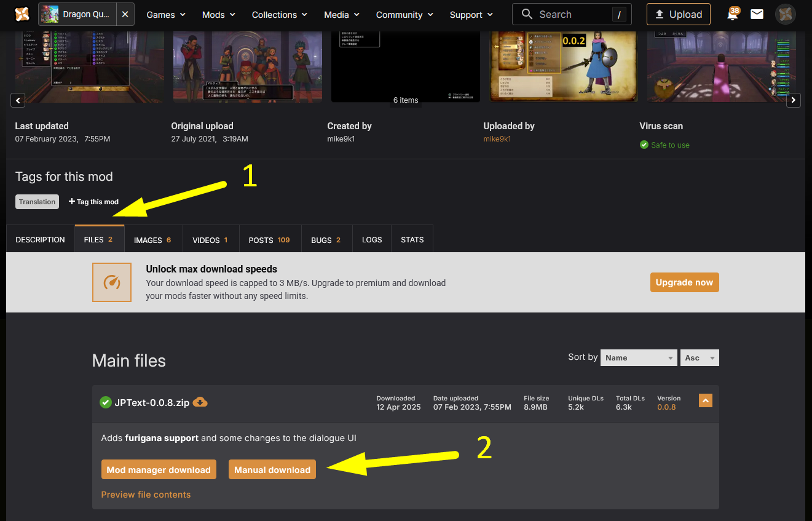
Task: Click the Mod manager download button
Action: click(159, 469)
